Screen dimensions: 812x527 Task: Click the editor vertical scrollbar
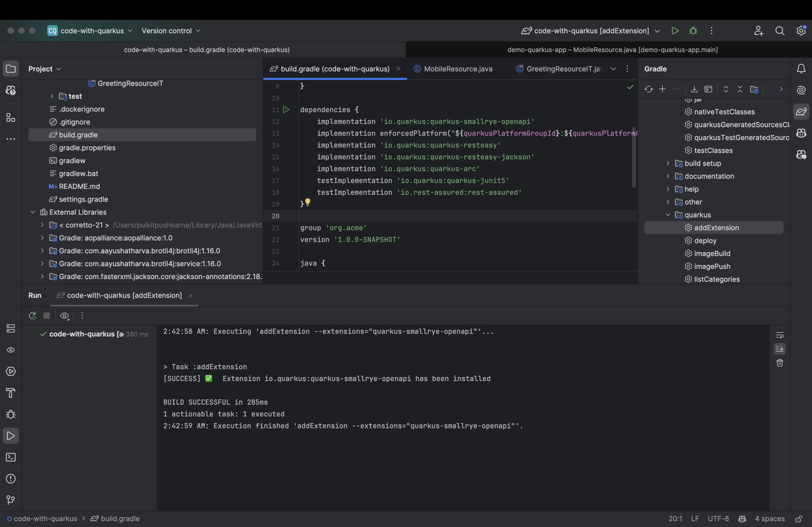point(634,156)
